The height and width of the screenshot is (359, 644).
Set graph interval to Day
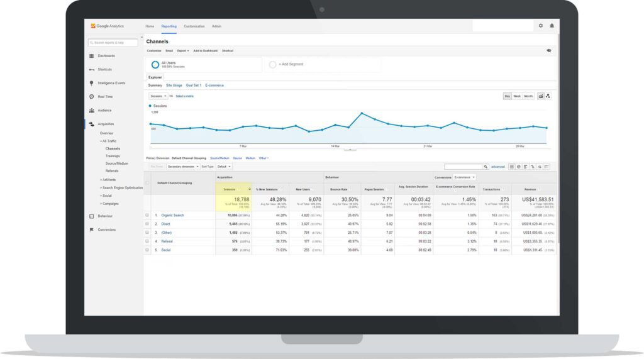[508, 96]
